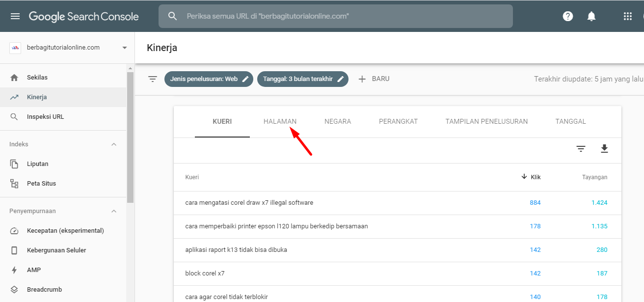Click the Sekilas home icon

pos(14,78)
